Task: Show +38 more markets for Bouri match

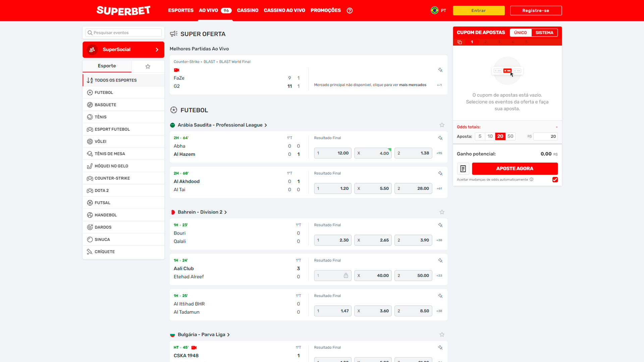Action: tap(439, 240)
